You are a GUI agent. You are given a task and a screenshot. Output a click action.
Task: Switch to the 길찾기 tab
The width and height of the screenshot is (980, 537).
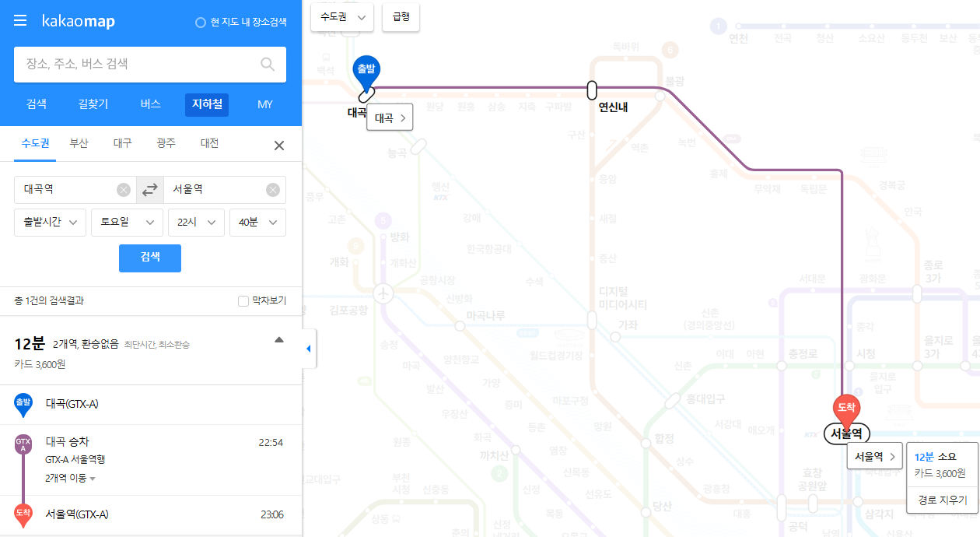[93, 104]
